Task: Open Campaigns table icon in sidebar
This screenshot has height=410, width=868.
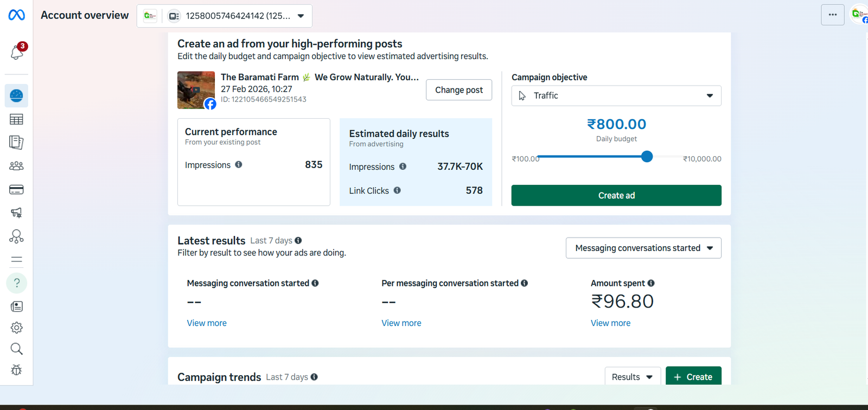Action: pyautogui.click(x=16, y=119)
